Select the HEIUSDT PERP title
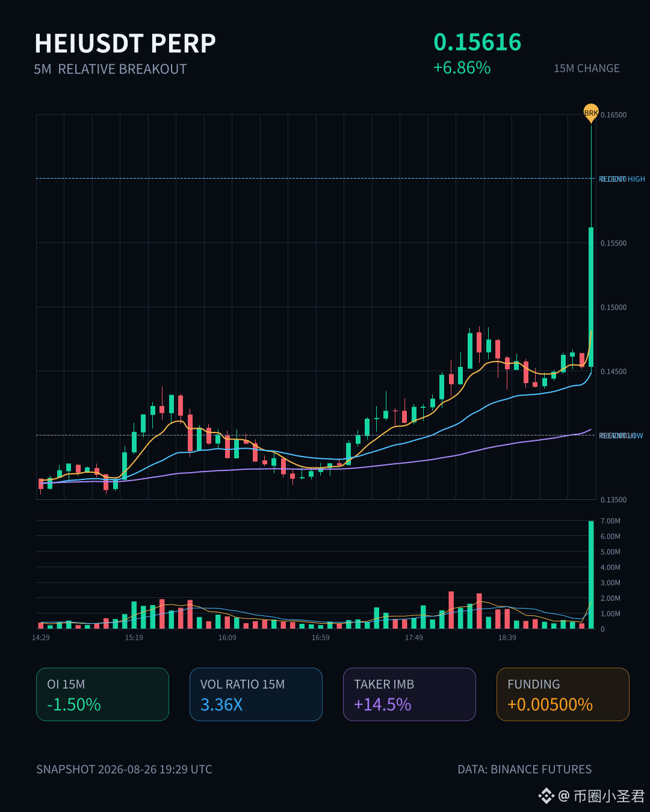650x812 pixels. [125, 43]
